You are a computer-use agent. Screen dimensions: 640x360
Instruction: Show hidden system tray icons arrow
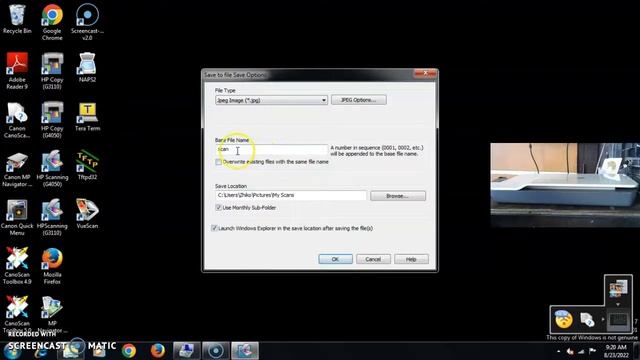tap(559, 351)
